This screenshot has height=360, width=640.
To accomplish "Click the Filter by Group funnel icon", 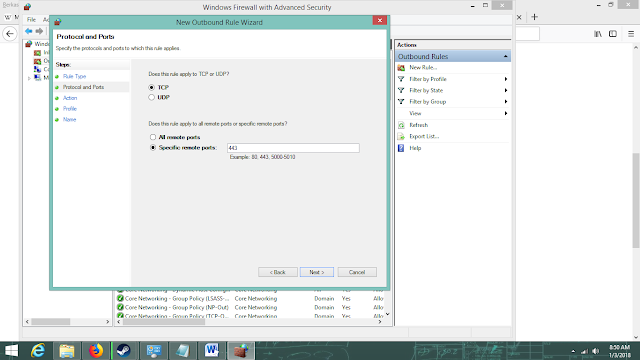I will (401, 102).
